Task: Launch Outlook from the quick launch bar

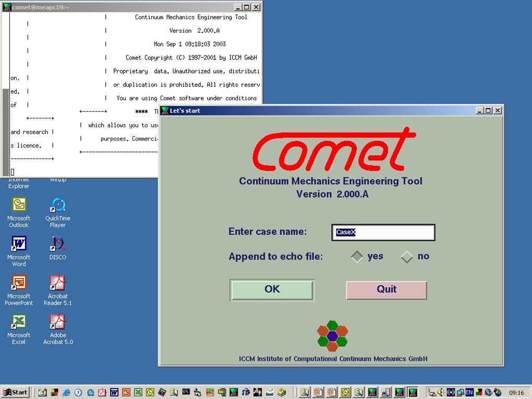Action: pos(150,393)
